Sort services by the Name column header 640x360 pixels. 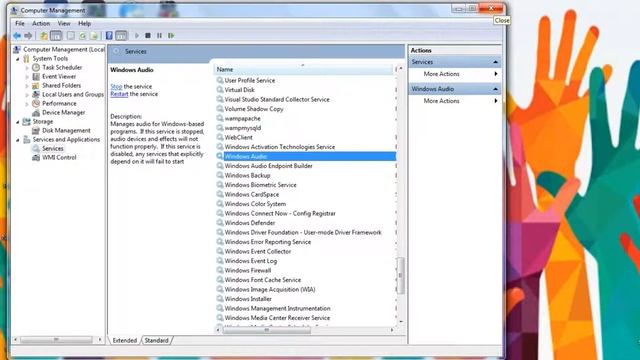[x=304, y=69]
